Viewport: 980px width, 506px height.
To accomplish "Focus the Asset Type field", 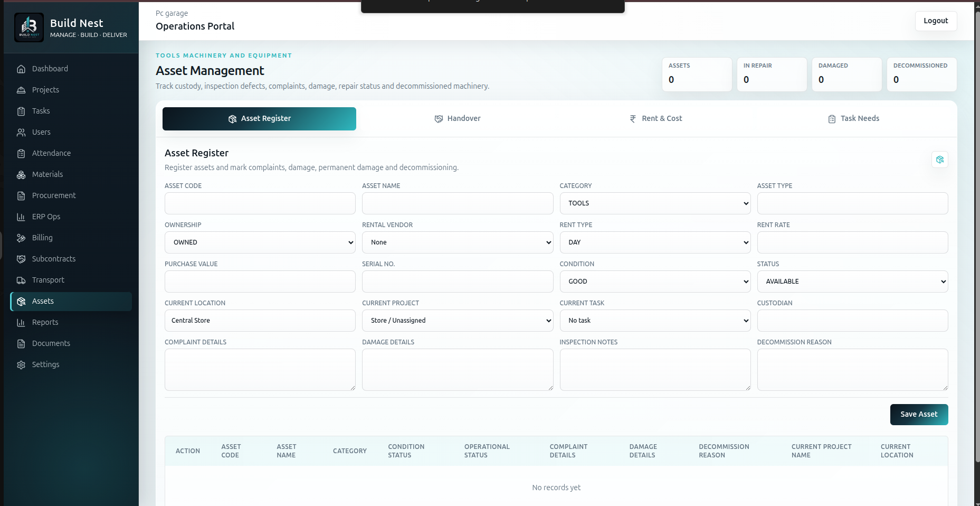I will (x=852, y=203).
